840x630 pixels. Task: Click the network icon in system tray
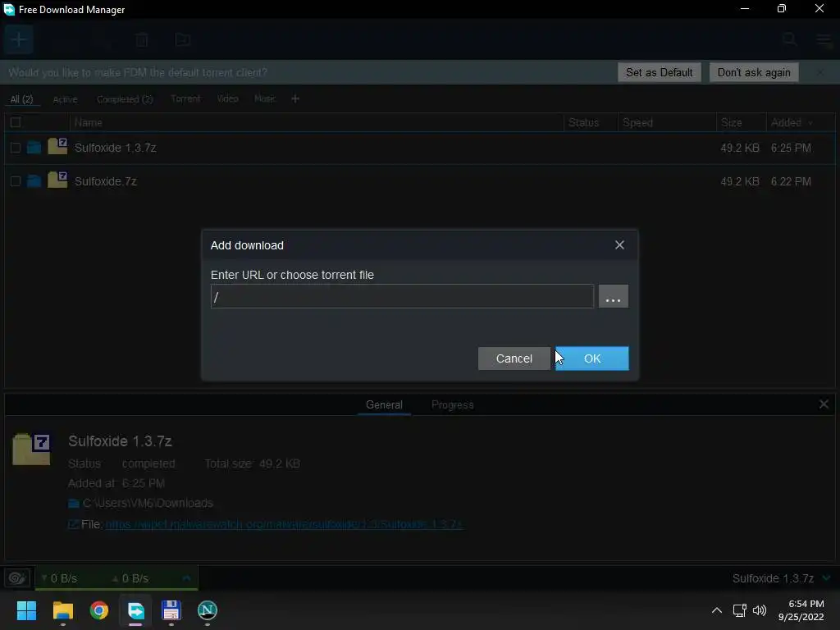740,610
